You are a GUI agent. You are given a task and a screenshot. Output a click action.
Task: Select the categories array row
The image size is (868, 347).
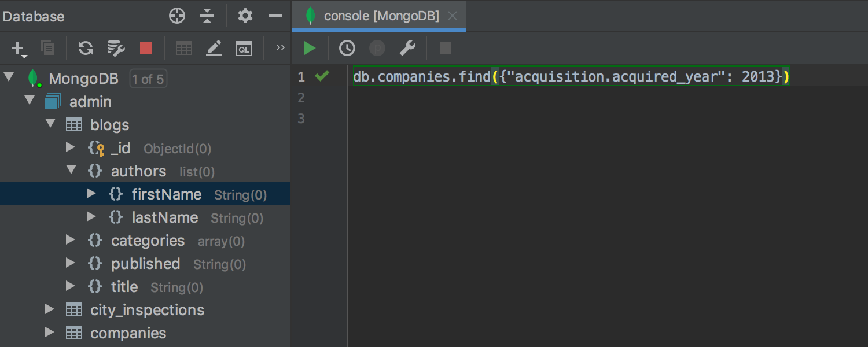145,241
